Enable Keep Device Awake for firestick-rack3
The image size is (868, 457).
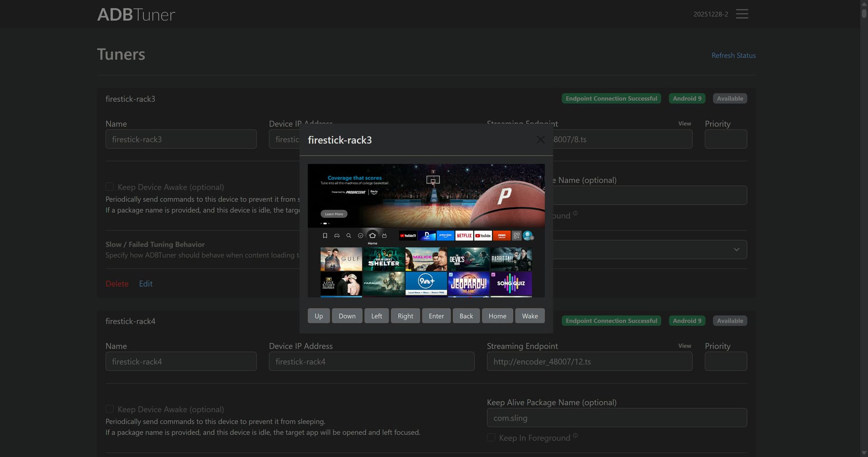[109, 187]
